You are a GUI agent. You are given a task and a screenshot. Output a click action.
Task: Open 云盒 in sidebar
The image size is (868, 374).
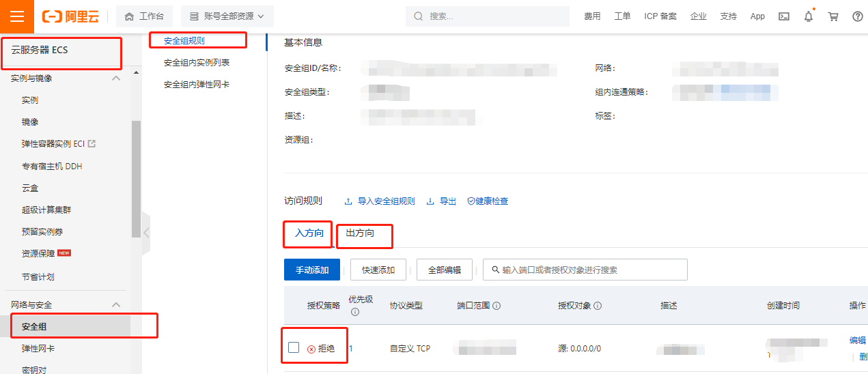pyautogui.click(x=30, y=188)
